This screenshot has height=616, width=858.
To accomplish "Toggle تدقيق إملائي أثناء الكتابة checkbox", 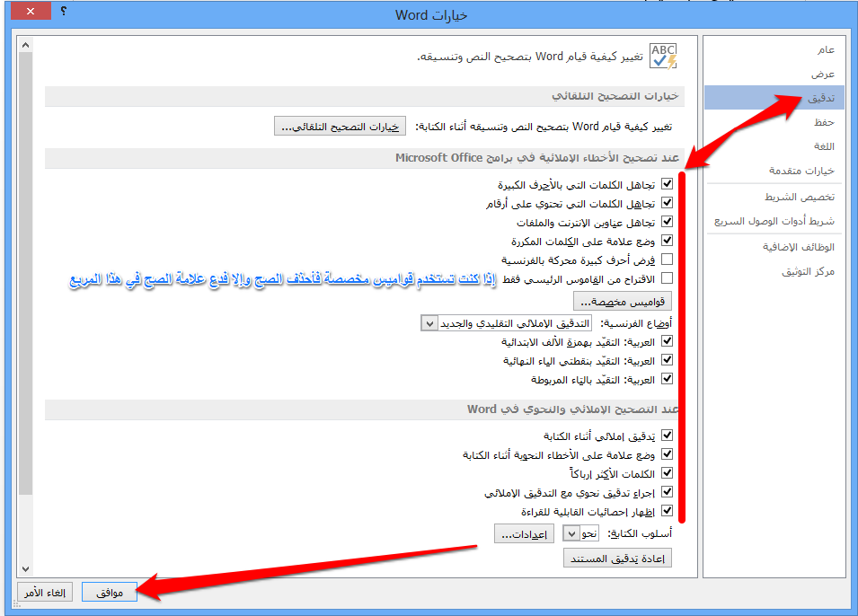I will tap(667, 436).
